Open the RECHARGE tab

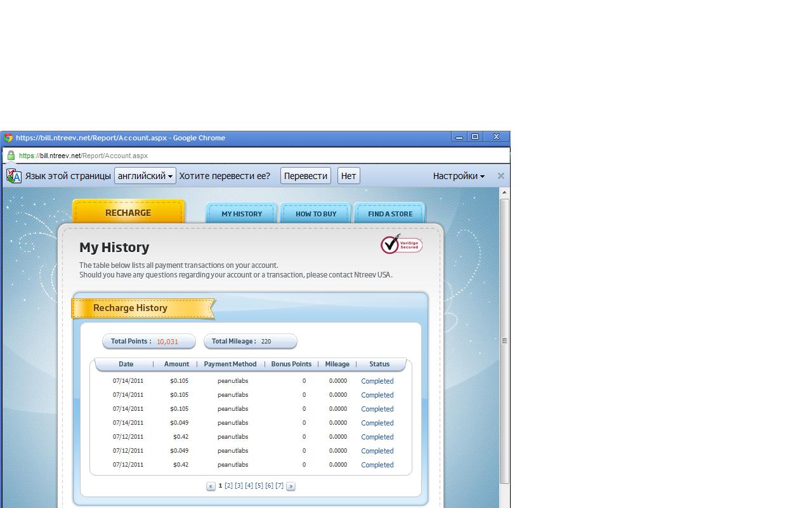tap(129, 213)
